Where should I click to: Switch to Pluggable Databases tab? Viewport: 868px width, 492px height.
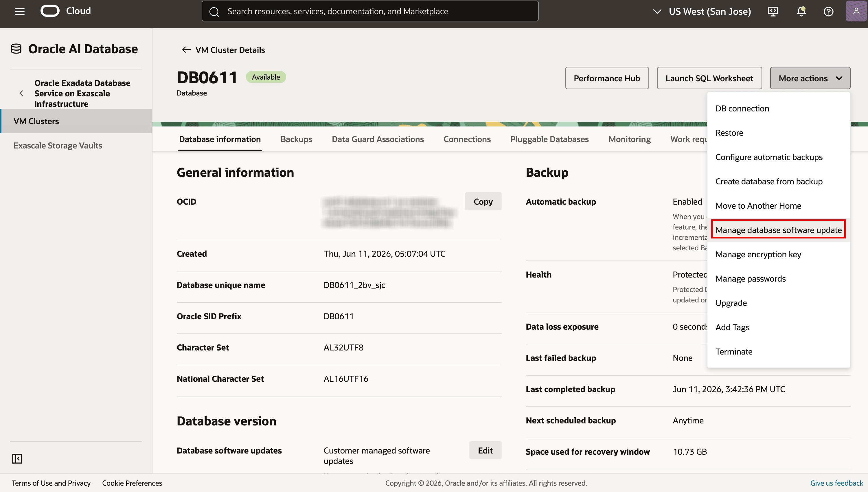[x=549, y=139]
